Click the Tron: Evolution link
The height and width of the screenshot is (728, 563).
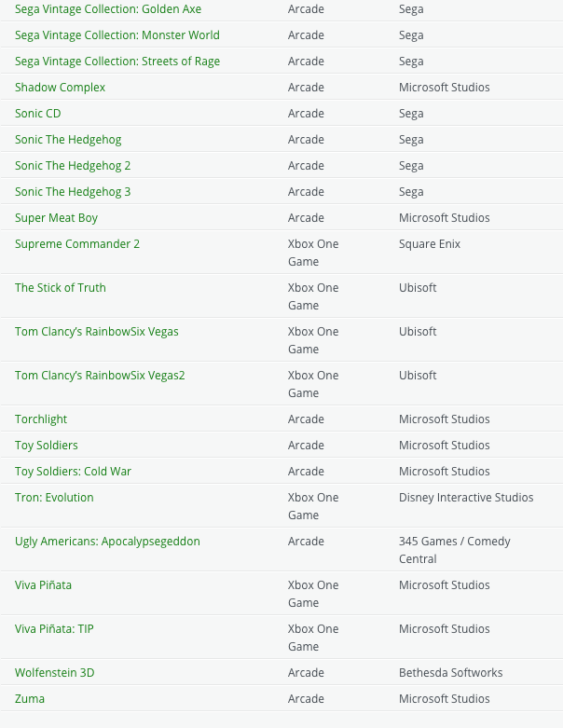pos(54,498)
